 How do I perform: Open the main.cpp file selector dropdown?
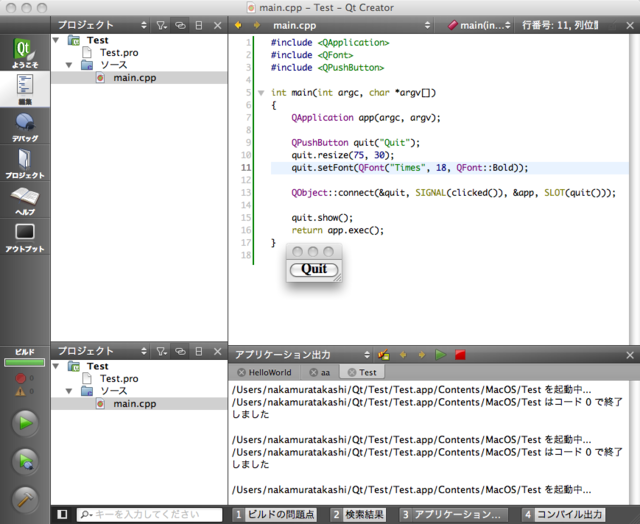[351, 25]
